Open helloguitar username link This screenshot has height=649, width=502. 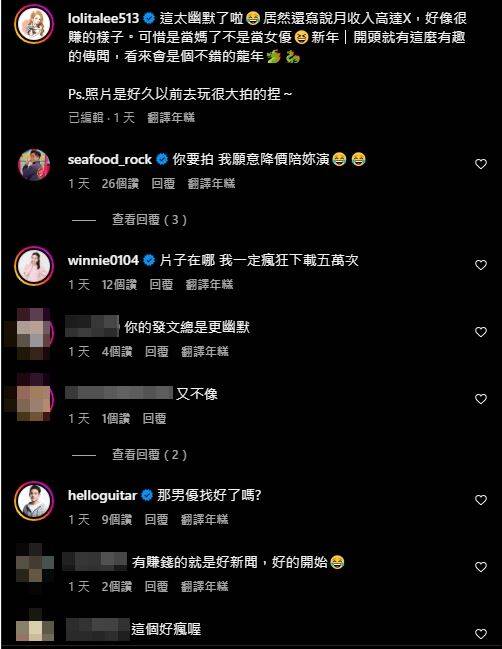coord(102,495)
